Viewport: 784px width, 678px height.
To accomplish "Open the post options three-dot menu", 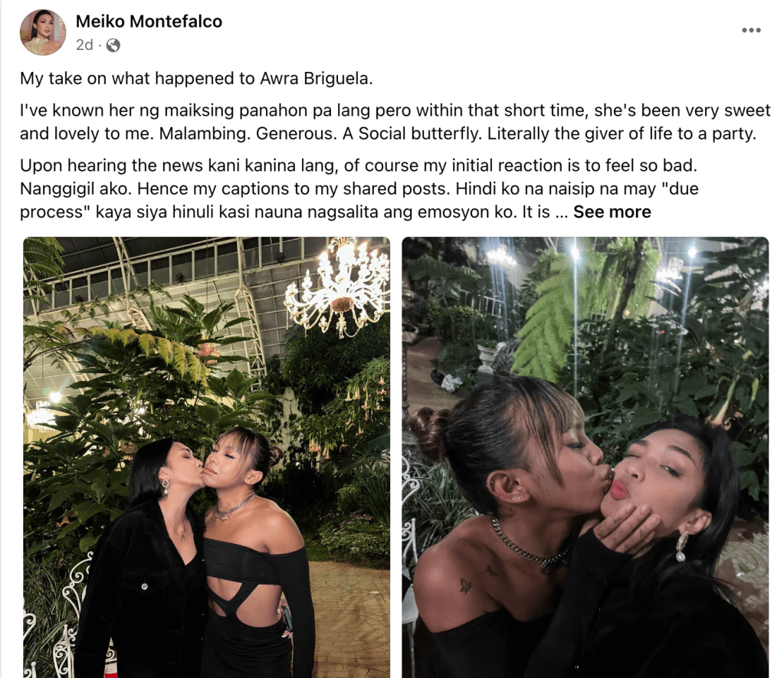I will (751, 31).
